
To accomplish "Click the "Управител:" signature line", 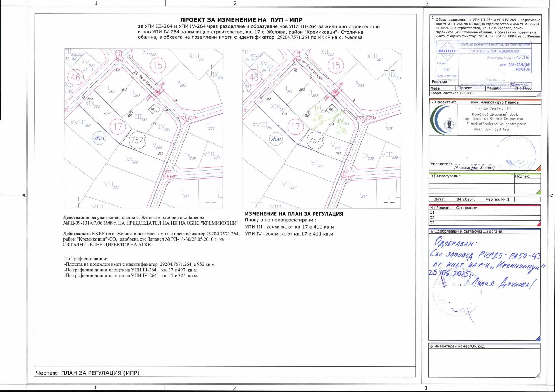I will (x=462, y=164).
